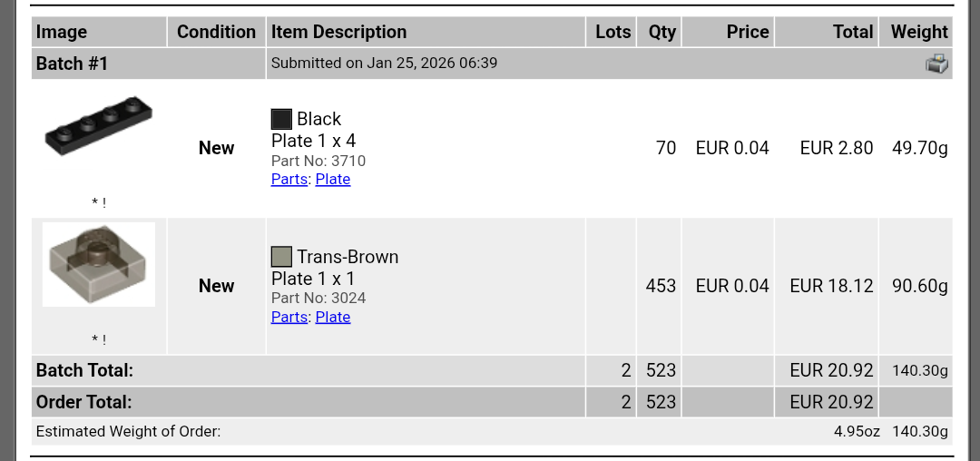Click the Condition column header
The image size is (980, 461).
(216, 32)
